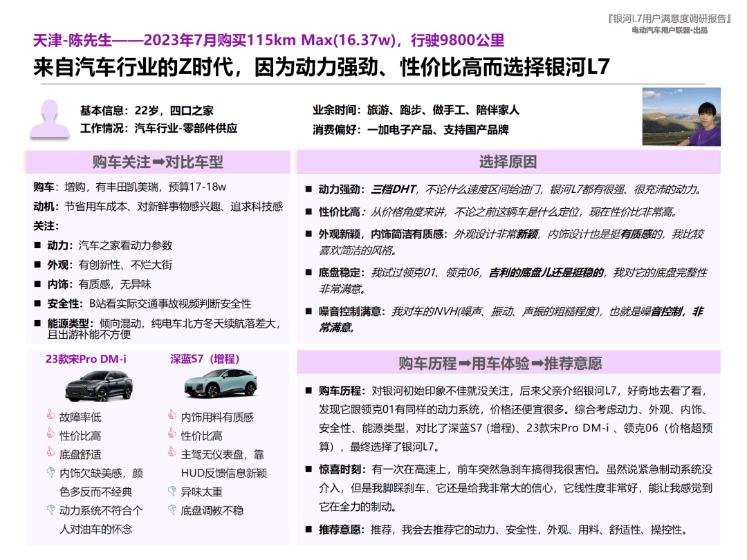This screenshot has height=560, width=747.
Task: Click the 电动汽车用户联盟·出品 credit text
Action: tap(670, 30)
